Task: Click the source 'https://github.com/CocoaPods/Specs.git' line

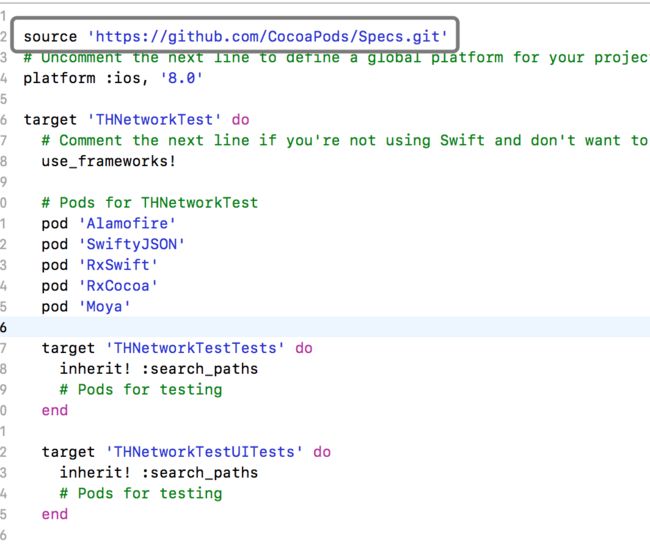Action: pyautogui.click(x=235, y=36)
